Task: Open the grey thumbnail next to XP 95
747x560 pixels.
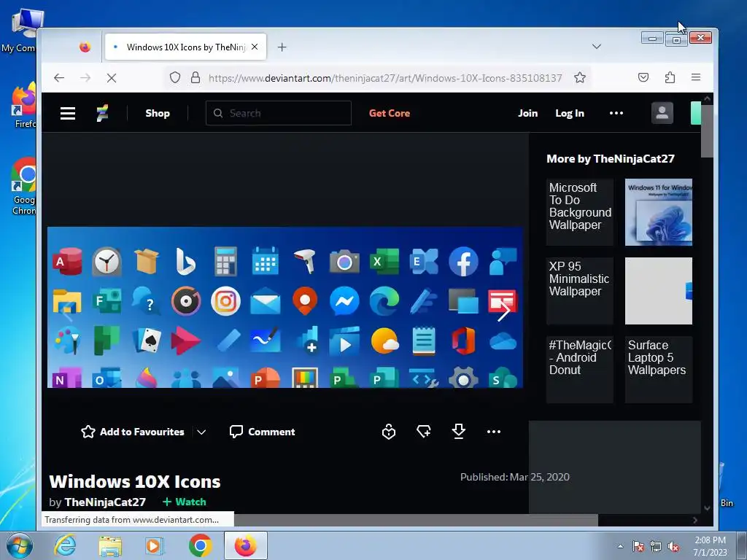Action: point(659,291)
